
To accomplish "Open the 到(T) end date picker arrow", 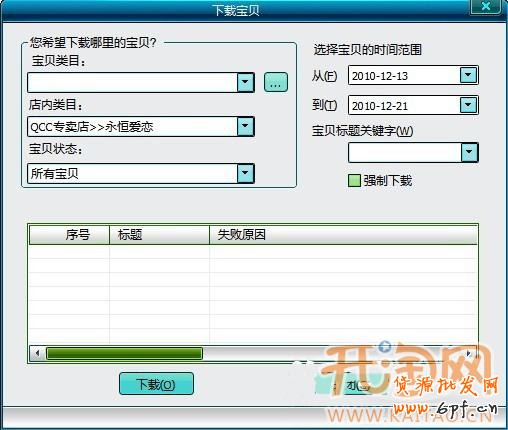I will coord(468,105).
